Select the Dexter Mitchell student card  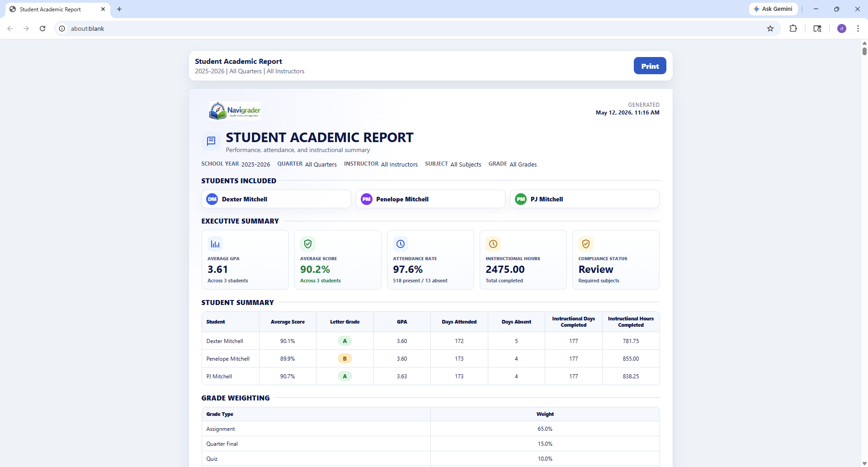click(276, 199)
